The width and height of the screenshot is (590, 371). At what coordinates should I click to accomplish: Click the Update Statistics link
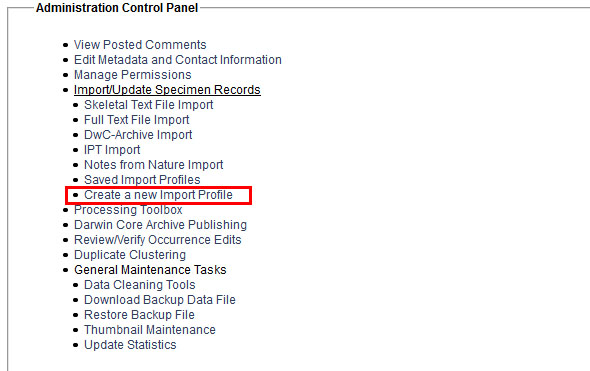pyautogui.click(x=130, y=345)
